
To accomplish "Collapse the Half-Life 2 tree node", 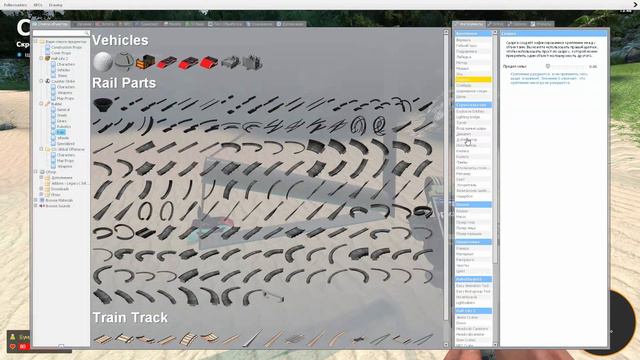I will (x=41, y=58).
